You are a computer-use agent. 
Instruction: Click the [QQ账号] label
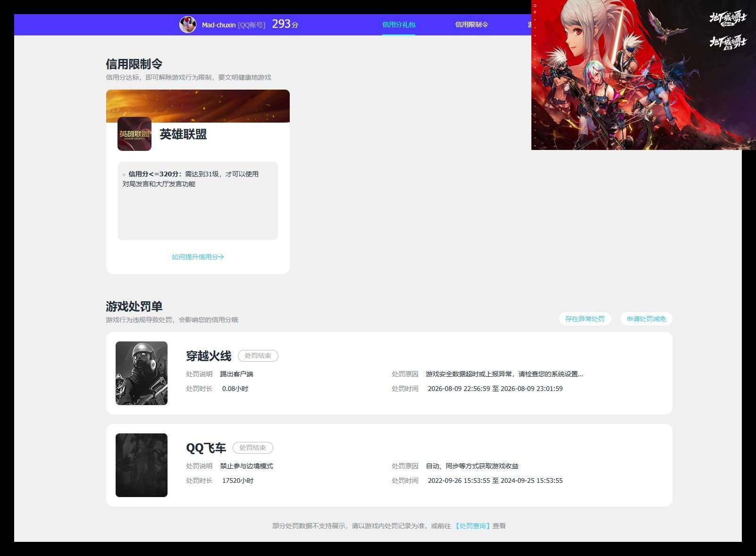click(252, 25)
